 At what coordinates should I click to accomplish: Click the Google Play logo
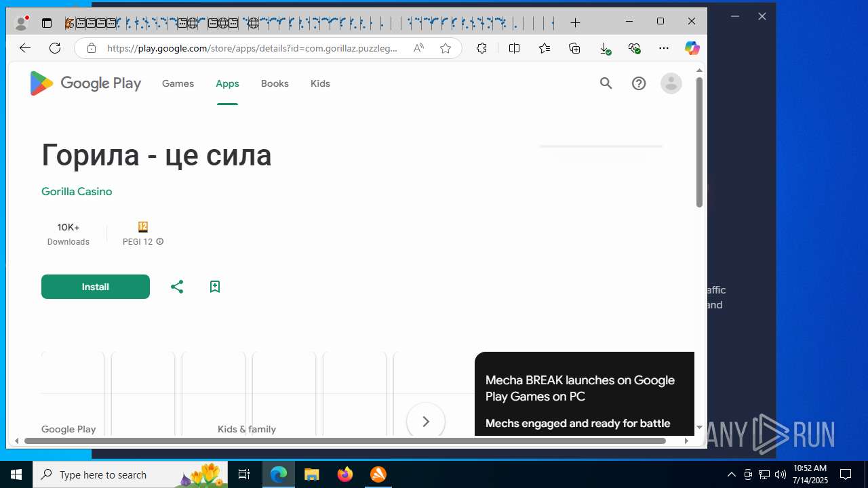tap(85, 83)
